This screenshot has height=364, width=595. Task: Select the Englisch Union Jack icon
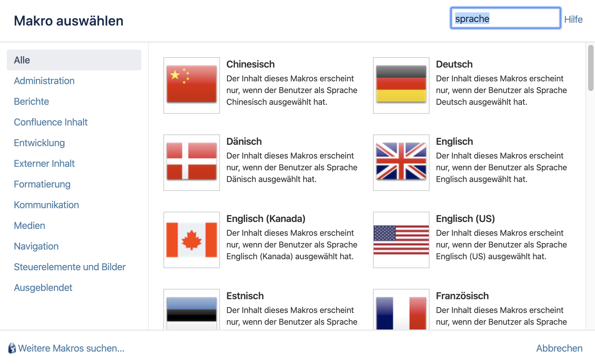(401, 162)
